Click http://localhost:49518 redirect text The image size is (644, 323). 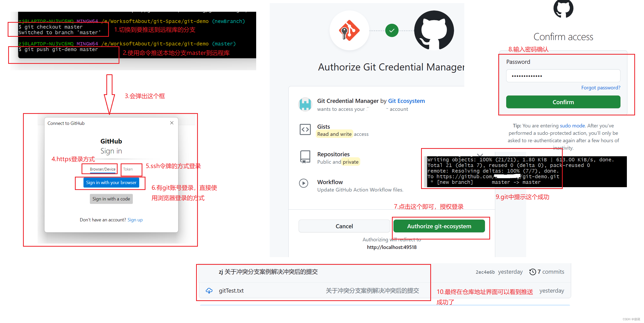point(392,247)
